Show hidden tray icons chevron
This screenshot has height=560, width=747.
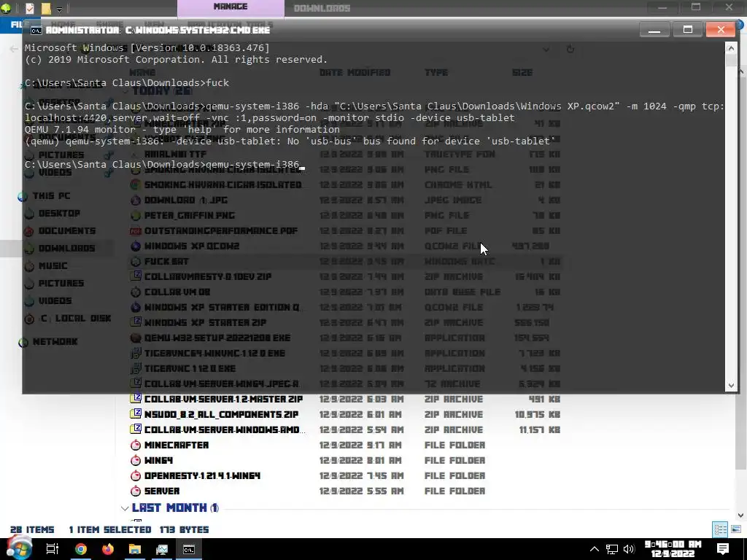[595, 549]
